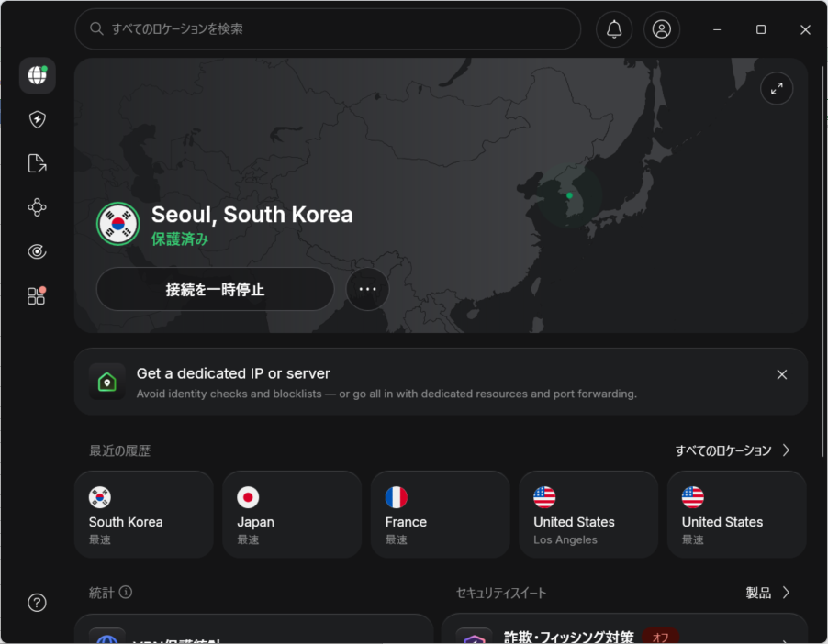Dismiss the dedicated IP banner
The image size is (828, 644).
coord(782,375)
